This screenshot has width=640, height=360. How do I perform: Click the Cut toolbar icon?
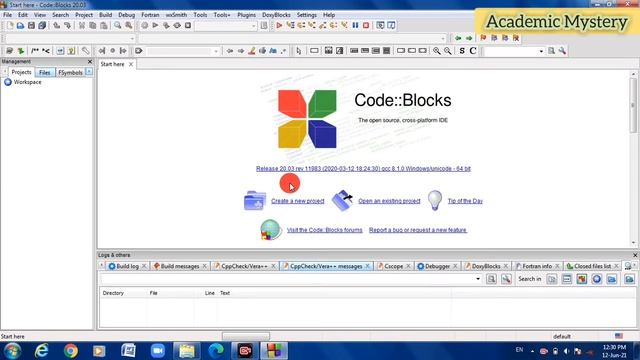[x=82, y=25]
